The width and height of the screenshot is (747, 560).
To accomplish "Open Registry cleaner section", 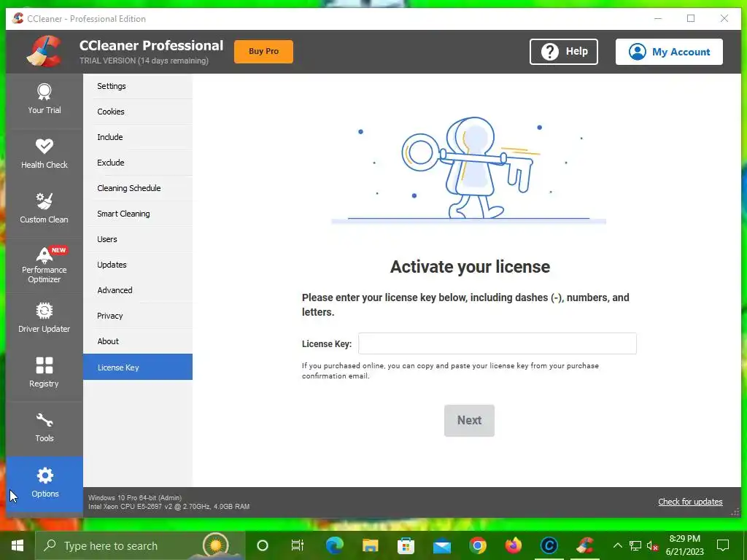I will [44, 374].
